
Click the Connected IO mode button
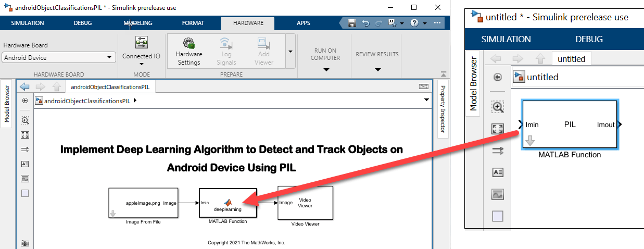[141, 51]
